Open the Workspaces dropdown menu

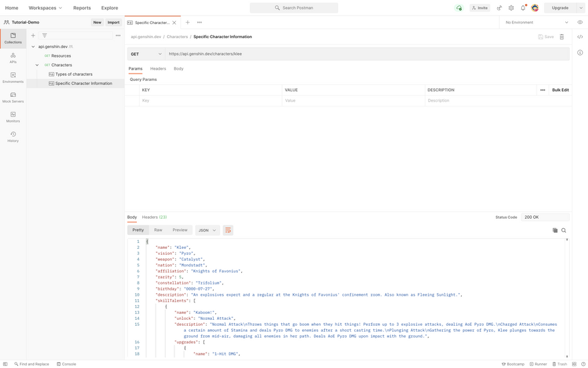(45, 8)
